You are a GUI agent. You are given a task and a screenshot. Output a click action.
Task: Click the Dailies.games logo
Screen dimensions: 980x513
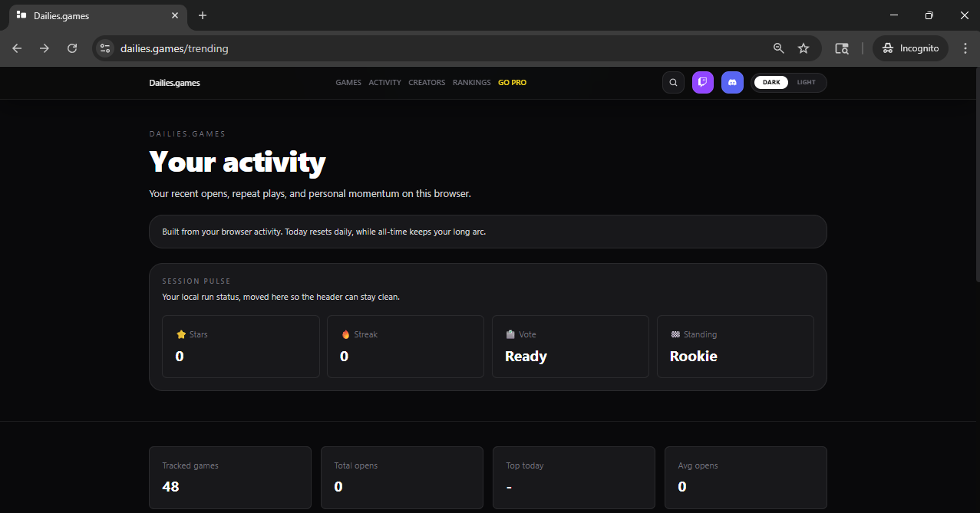[x=174, y=83]
